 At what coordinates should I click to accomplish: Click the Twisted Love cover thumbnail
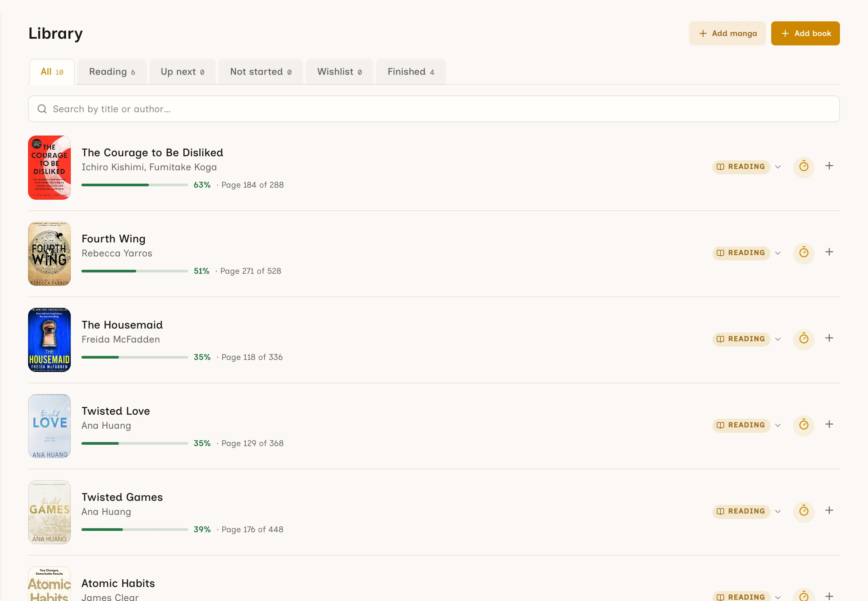[x=49, y=426]
